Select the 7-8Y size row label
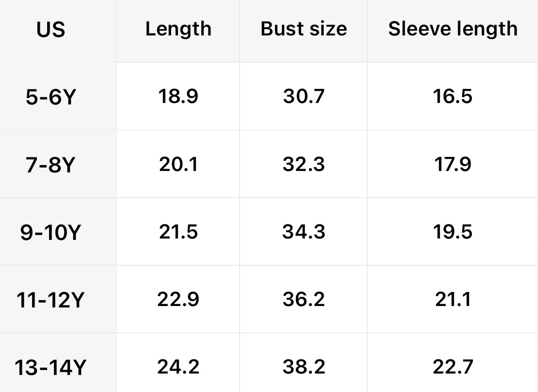 pos(51,165)
